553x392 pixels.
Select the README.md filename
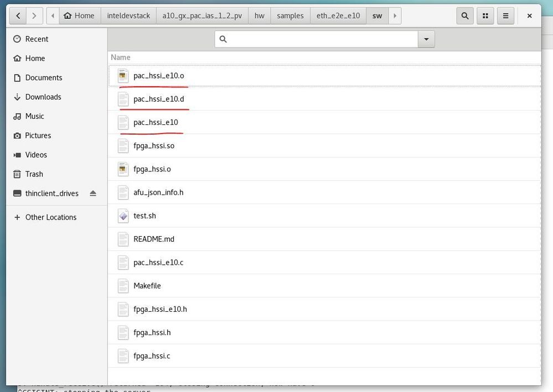[x=154, y=239]
